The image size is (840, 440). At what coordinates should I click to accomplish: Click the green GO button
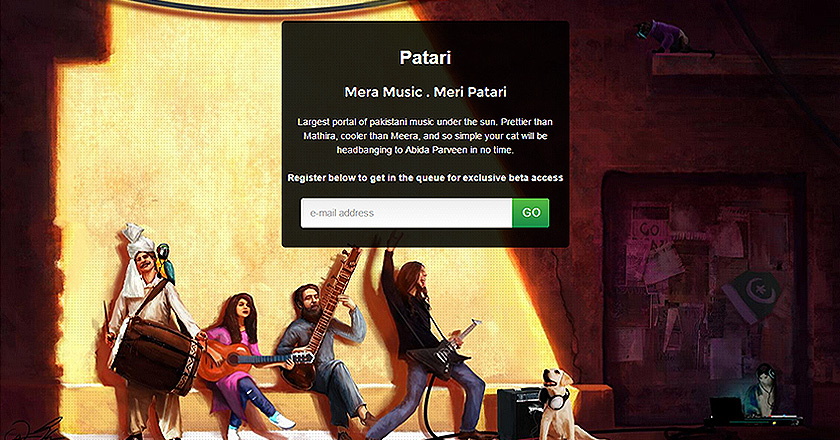530,213
